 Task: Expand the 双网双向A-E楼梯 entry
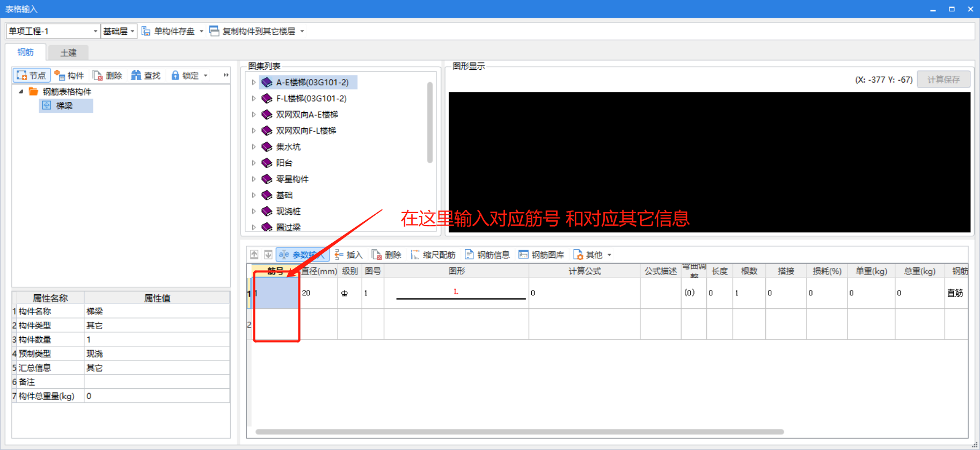tap(254, 114)
